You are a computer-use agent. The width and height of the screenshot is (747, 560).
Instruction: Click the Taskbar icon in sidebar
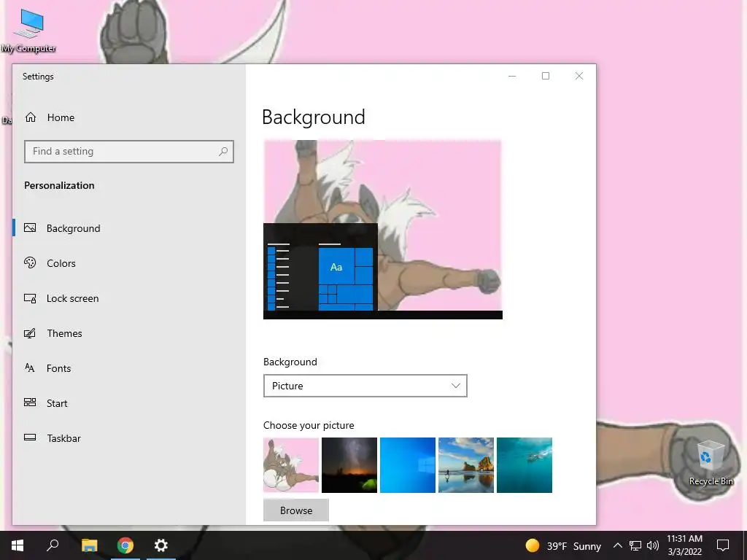[30, 437]
